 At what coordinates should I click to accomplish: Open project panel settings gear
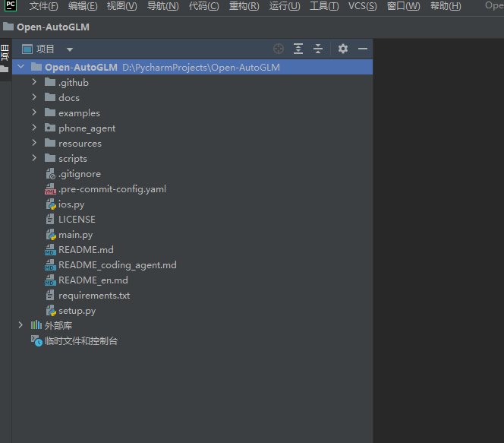343,49
